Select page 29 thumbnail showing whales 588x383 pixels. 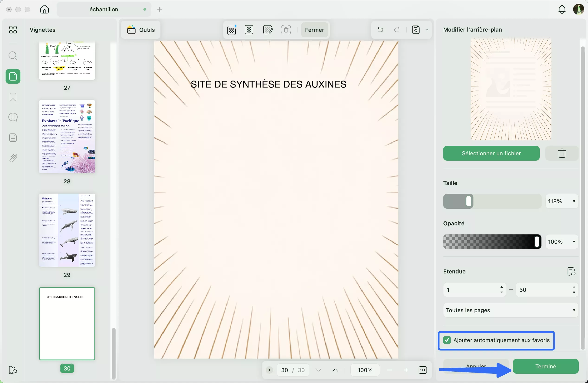[x=67, y=230]
